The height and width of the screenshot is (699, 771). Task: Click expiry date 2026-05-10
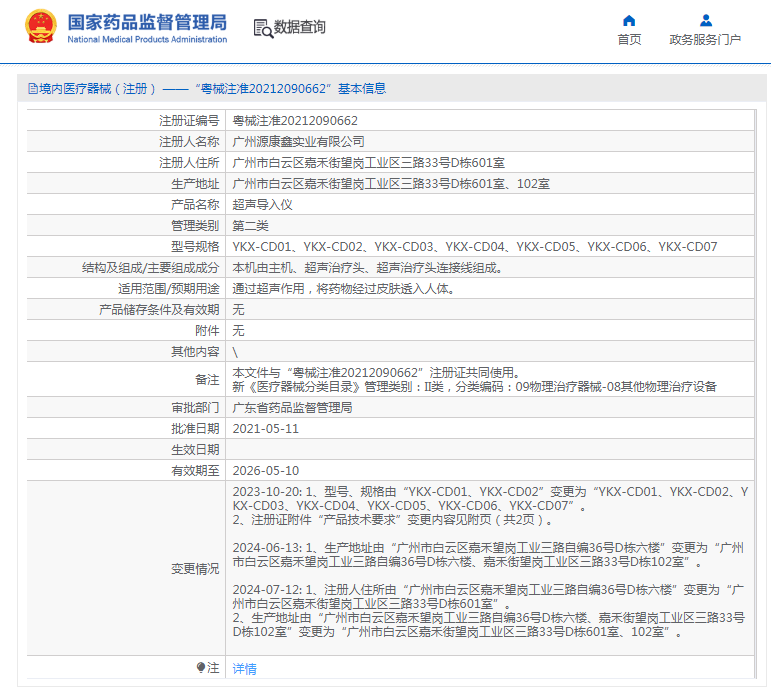(266, 470)
